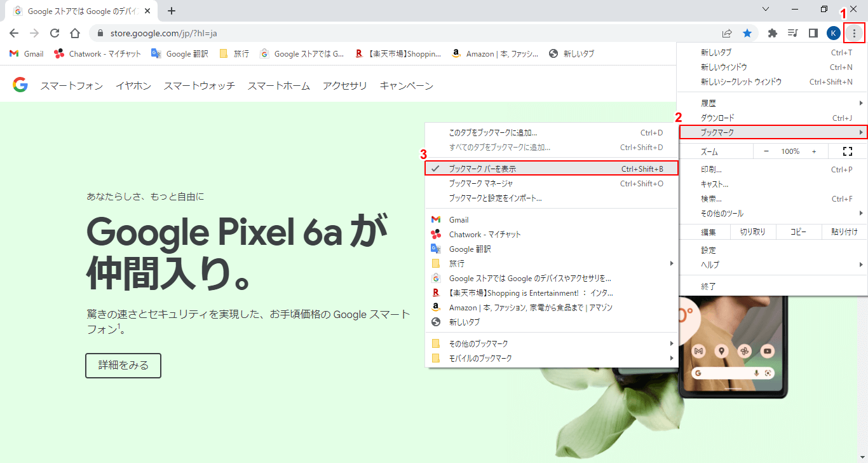Open ブックマーク マネージャ
The image size is (868, 463).
(x=552, y=184)
